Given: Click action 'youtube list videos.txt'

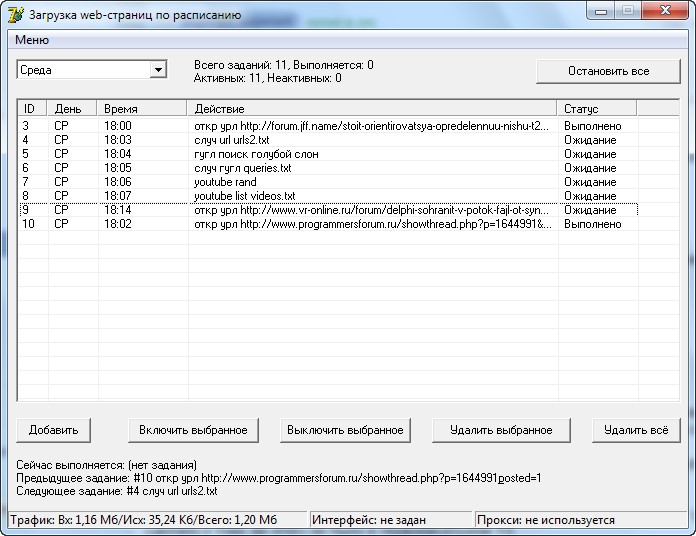Looking at the screenshot, I should coord(245,196).
